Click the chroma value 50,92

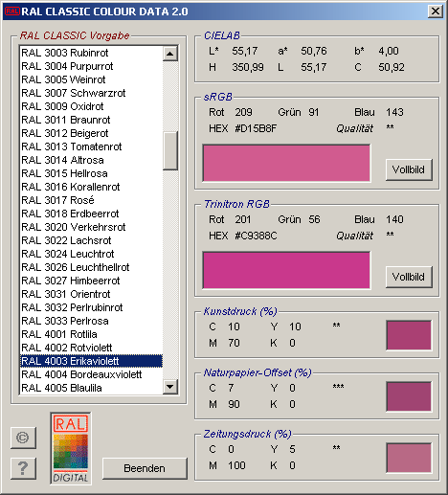(392, 67)
